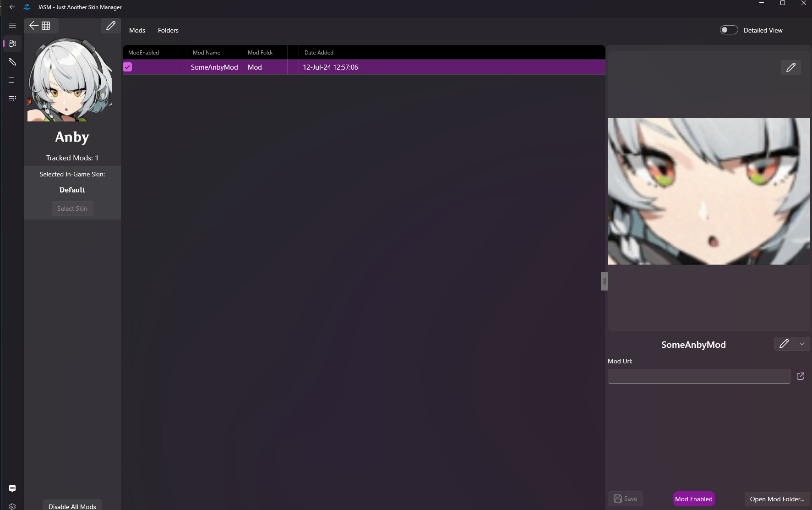Toggle the Detailed View switch
Screen dimensions: 812x510
[x=729, y=29]
